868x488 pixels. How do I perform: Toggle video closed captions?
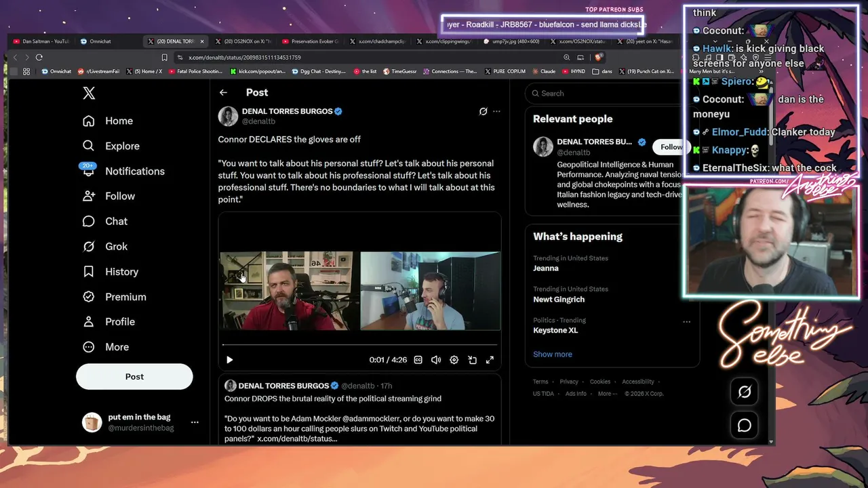point(418,360)
